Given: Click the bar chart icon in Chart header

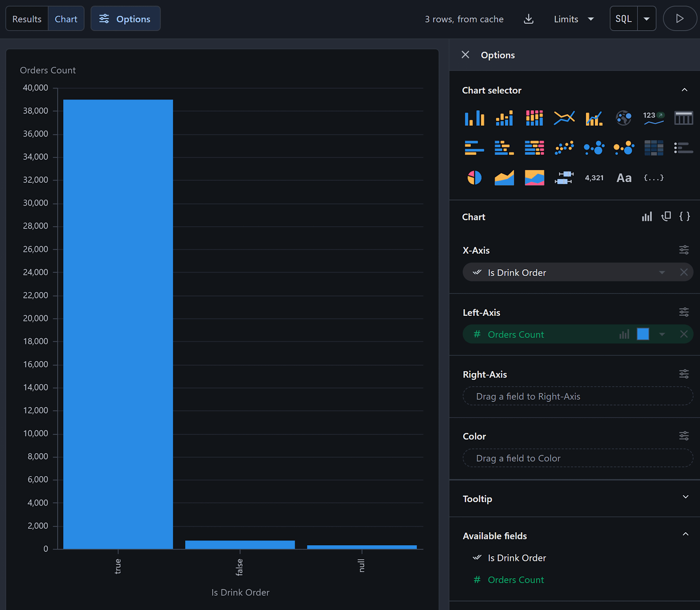Looking at the screenshot, I should 647,216.
